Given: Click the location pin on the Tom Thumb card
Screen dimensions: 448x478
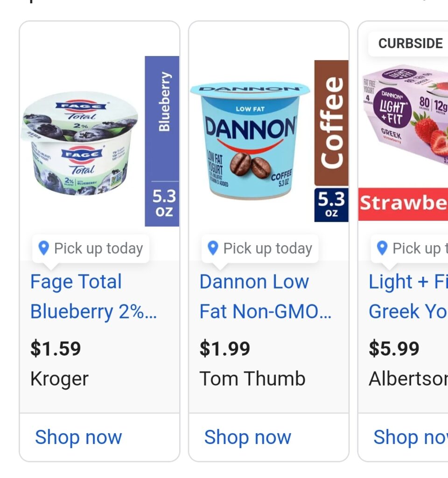Looking at the screenshot, I should tap(213, 248).
